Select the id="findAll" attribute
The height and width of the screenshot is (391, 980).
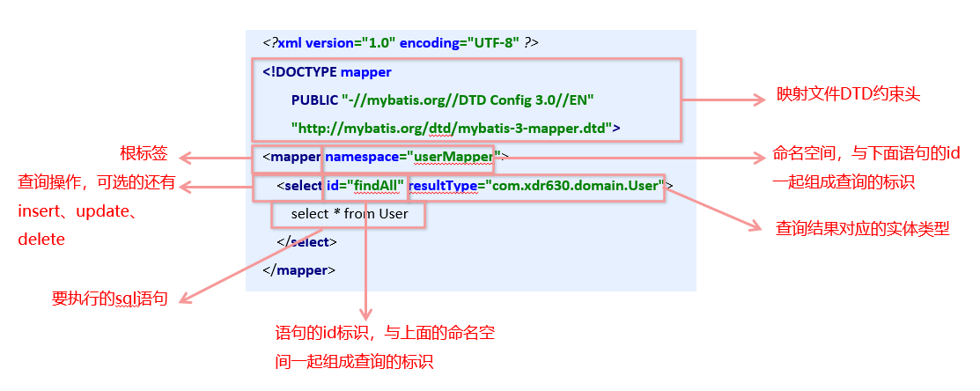pyautogui.click(x=366, y=186)
